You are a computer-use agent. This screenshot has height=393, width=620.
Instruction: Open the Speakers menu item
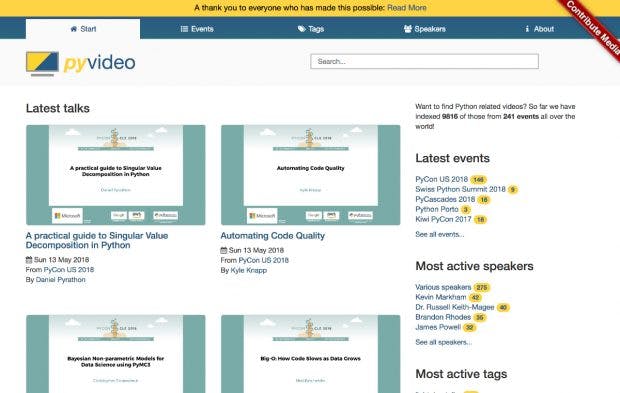[425, 29]
